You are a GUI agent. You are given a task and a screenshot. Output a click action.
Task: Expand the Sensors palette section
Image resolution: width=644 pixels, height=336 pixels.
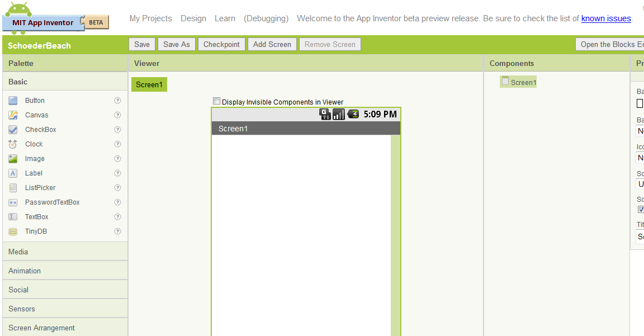[22, 309]
